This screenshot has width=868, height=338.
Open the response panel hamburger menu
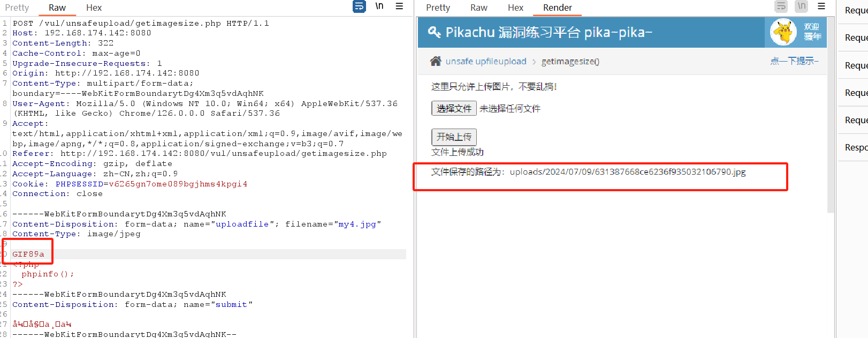click(821, 6)
